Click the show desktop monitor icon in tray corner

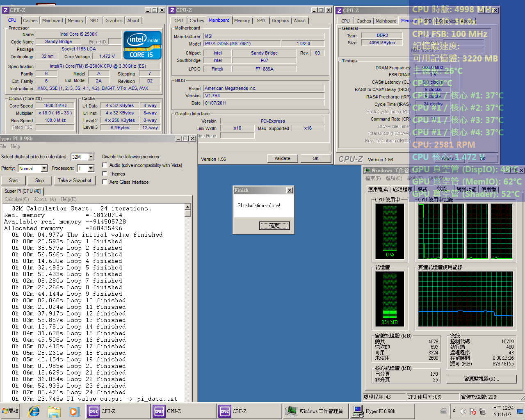(520, 411)
